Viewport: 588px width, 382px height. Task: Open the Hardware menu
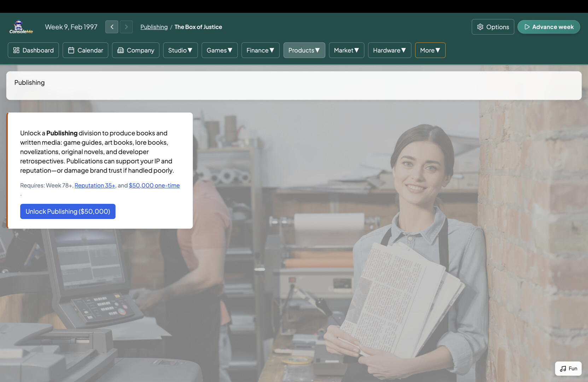389,50
